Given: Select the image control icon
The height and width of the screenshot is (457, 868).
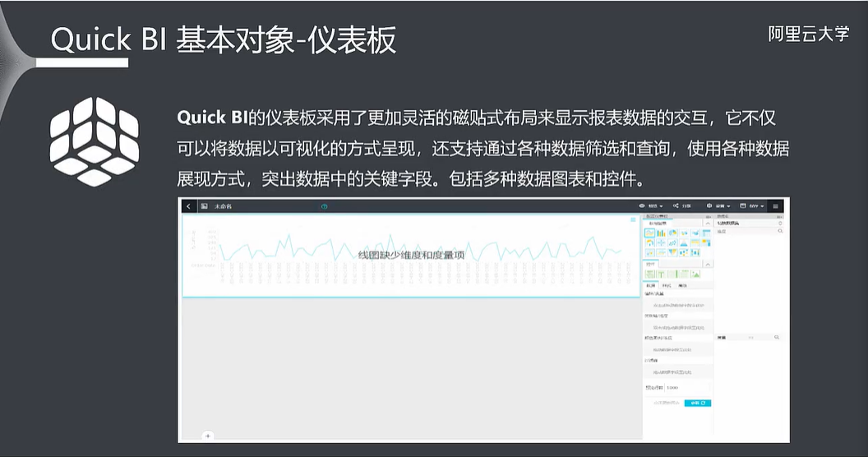Looking at the screenshot, I should 695,274.
